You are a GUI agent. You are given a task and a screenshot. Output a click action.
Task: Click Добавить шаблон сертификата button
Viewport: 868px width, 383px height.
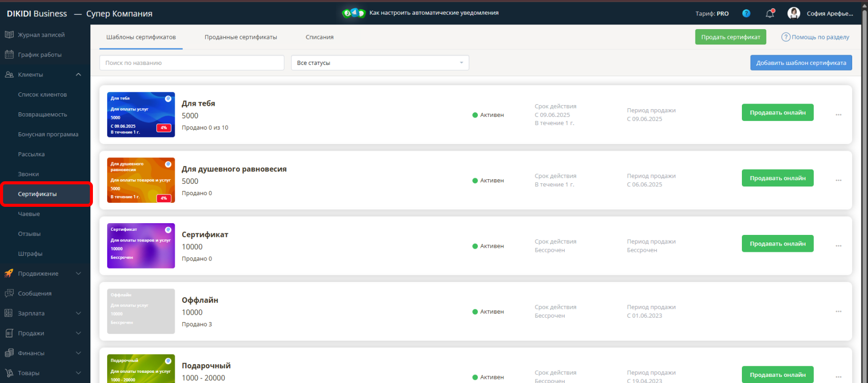pyautogui.click(x=801, y=63)
